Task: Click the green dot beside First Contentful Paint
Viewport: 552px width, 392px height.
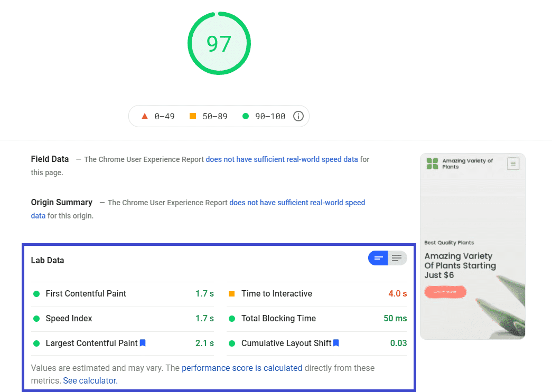Action: pos(36,294)
